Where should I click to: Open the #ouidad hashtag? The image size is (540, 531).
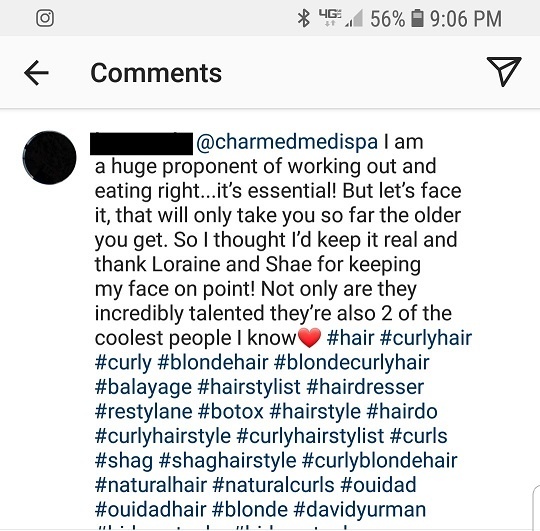click(378, 485)
